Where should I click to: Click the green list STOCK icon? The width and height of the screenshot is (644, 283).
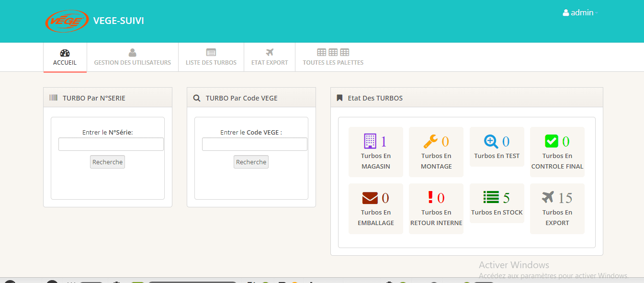tap(491, 197)
